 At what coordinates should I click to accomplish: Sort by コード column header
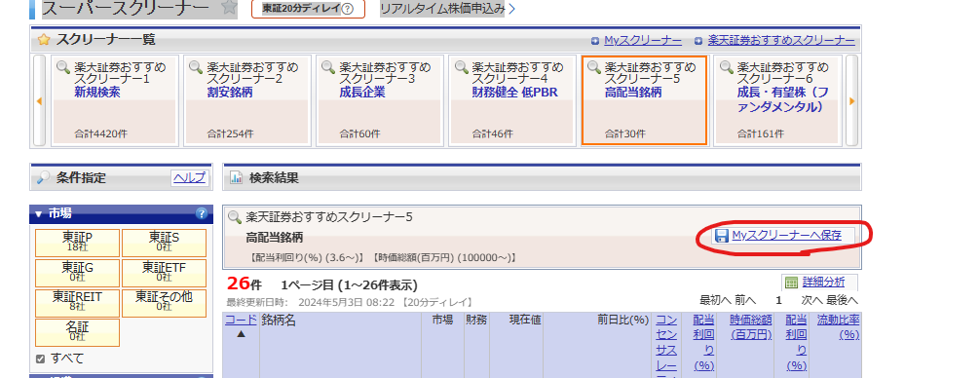[x=241, y=320]
